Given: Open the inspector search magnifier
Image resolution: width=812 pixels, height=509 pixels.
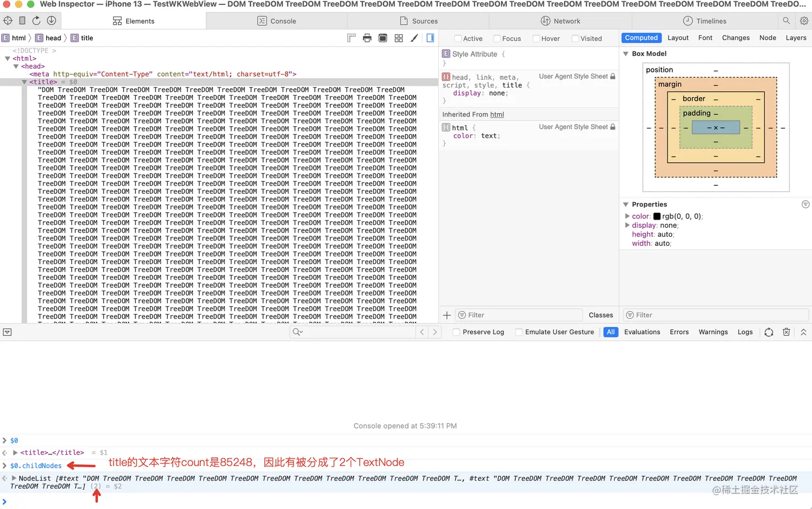Looking at the screenshot, I should pyautogui.click(x=786, y=21).
